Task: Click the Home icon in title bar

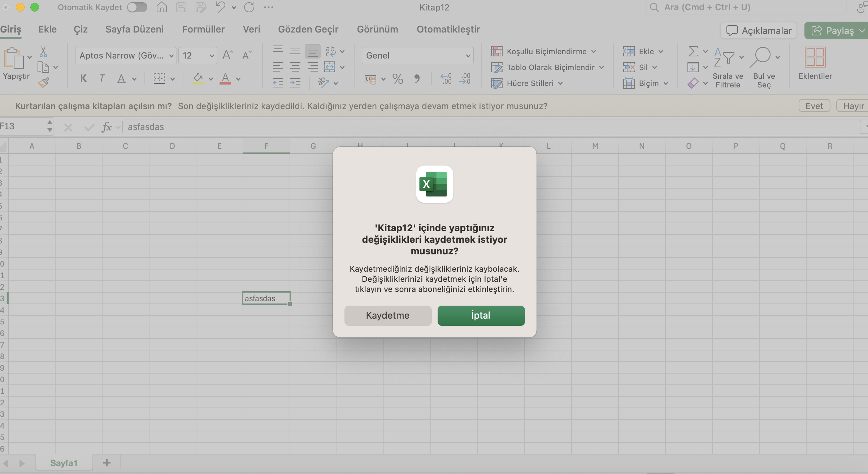Action: [x=161, y=7]
